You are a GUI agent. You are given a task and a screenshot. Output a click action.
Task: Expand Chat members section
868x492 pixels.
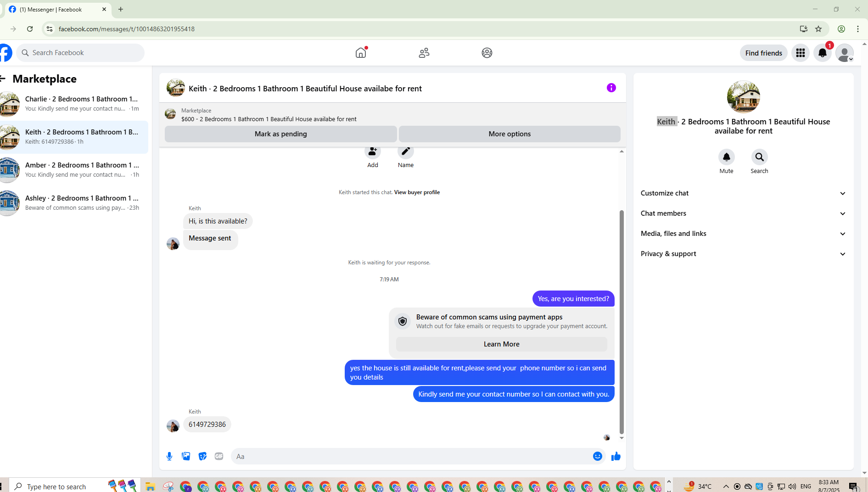(744, 213)
